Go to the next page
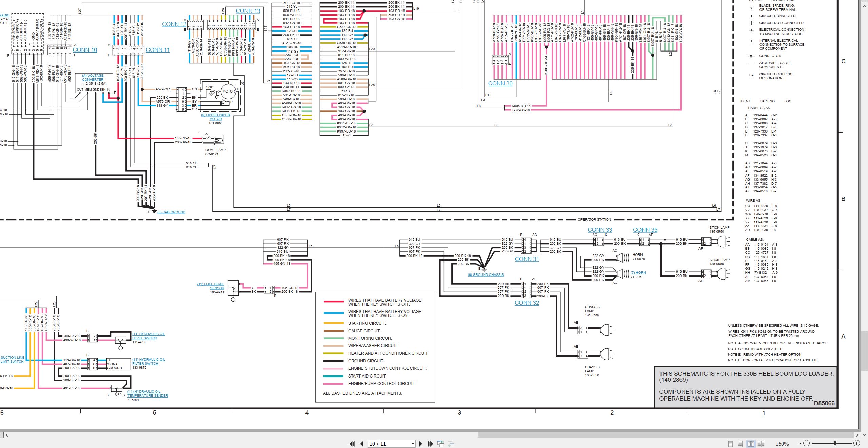868x448 pixels. coord(421,444)
